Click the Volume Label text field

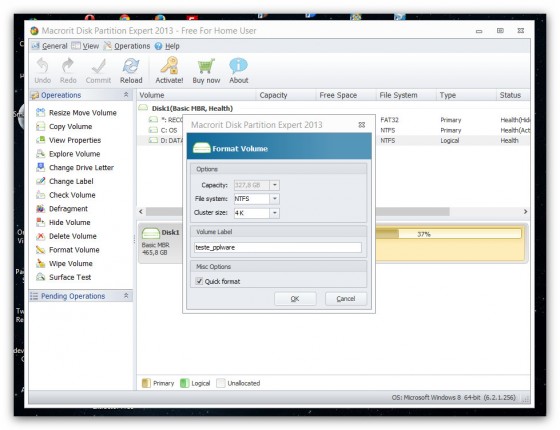pyautogui.click(x=278, y=247)
